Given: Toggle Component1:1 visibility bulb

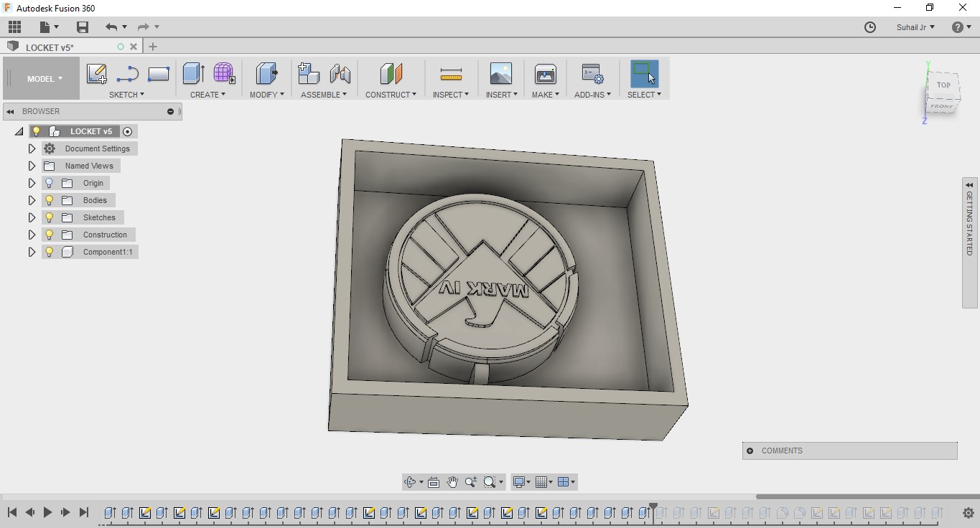Looking at the screenshot, I should click(50, 252).
